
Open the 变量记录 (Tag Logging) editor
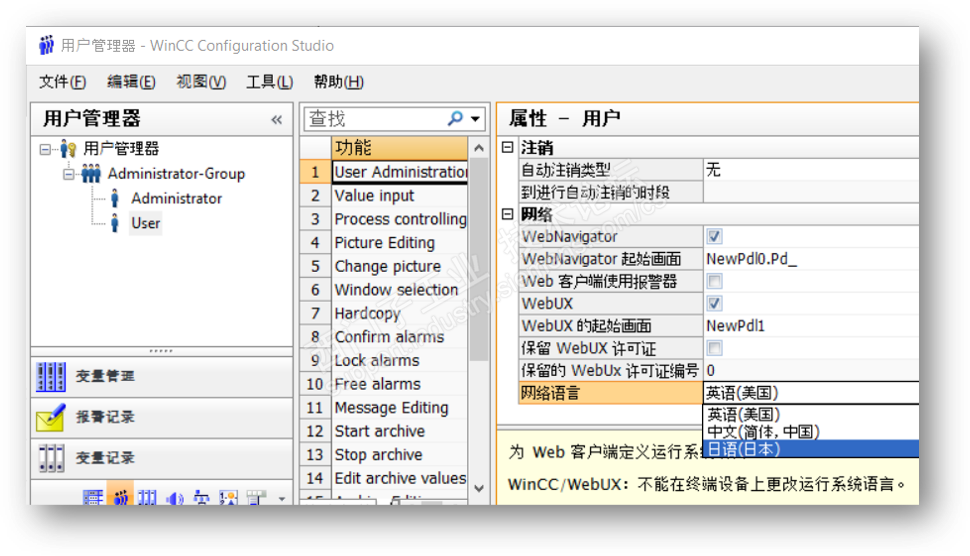(x=161, y=458)
